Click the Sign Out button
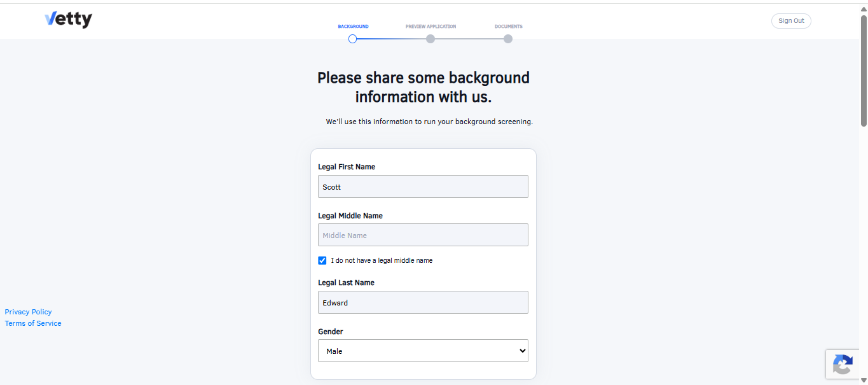The height and width of the screenshot is (385, 868). [x=791, y=21]
